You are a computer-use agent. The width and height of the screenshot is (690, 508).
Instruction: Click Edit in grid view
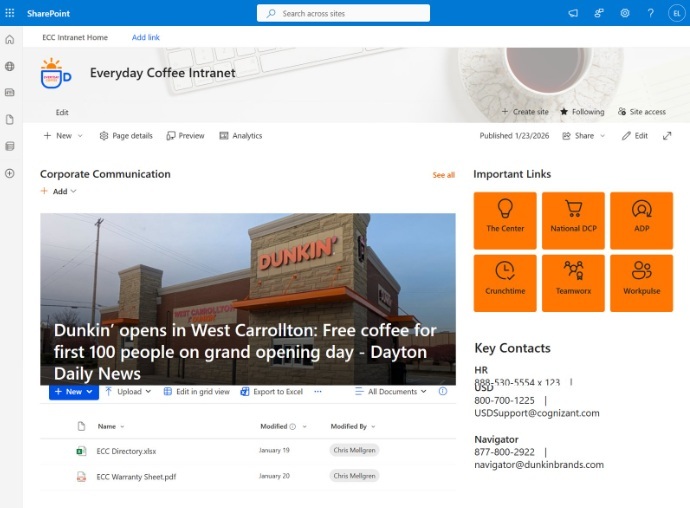197,391
